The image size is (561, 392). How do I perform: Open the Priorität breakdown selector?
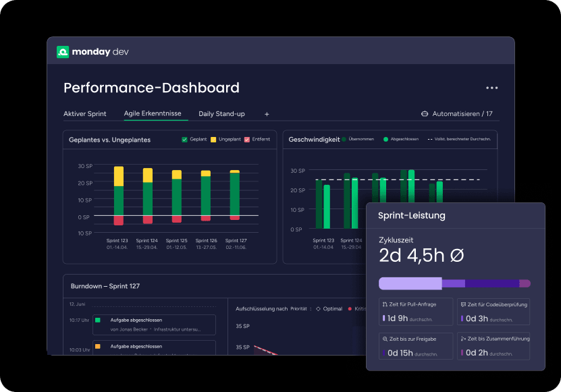[298, 308]
